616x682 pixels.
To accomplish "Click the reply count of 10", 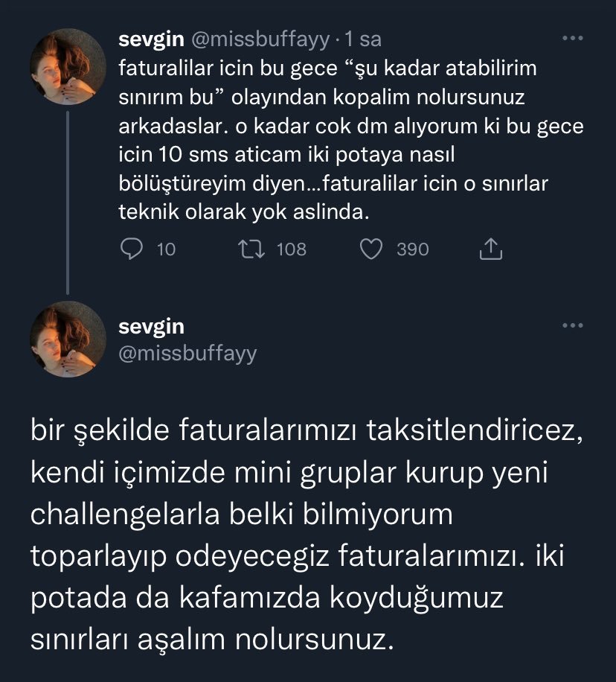I will pos(167,249).
